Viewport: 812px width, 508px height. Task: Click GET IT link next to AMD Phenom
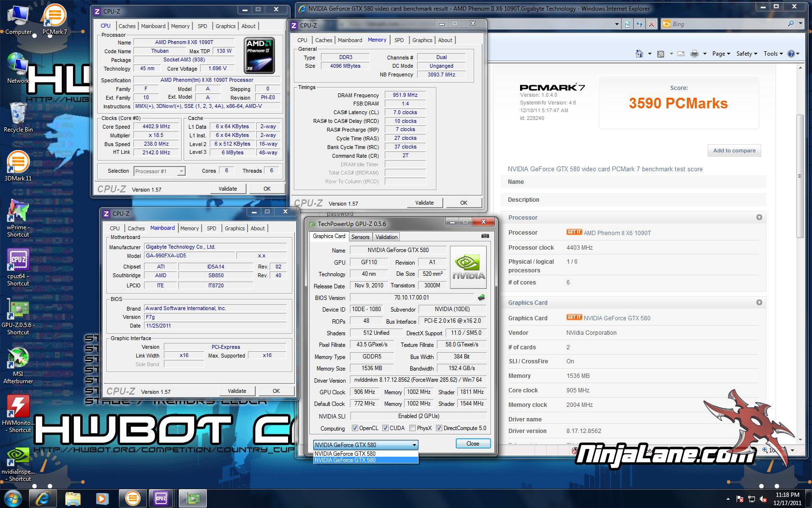pyautogui.click(x=574, y=232)
